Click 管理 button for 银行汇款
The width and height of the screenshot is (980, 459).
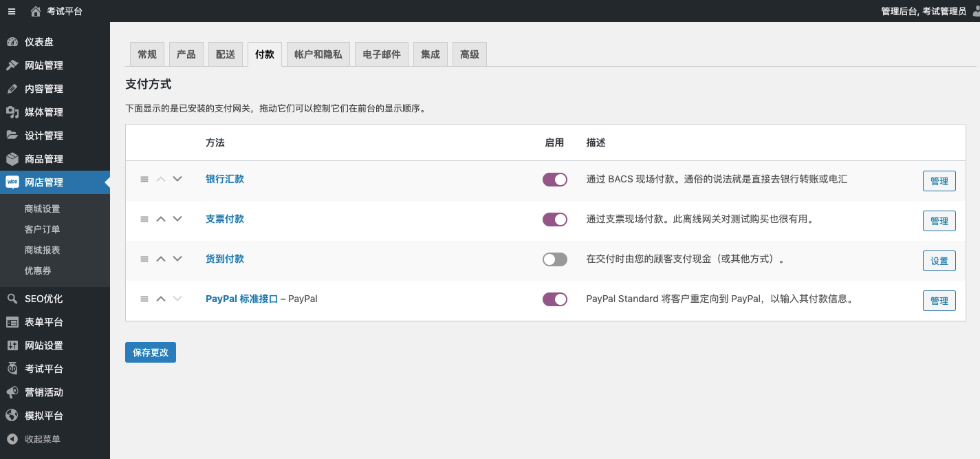tap(939, 181)
